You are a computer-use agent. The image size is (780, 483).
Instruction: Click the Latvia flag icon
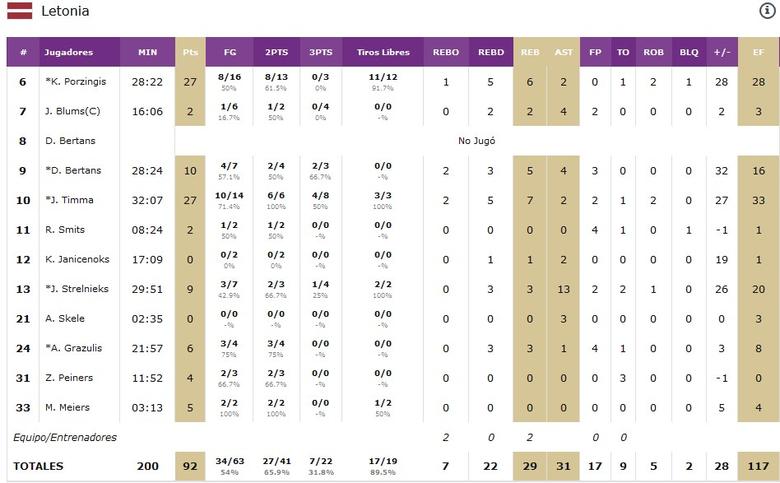click(19, 11)
